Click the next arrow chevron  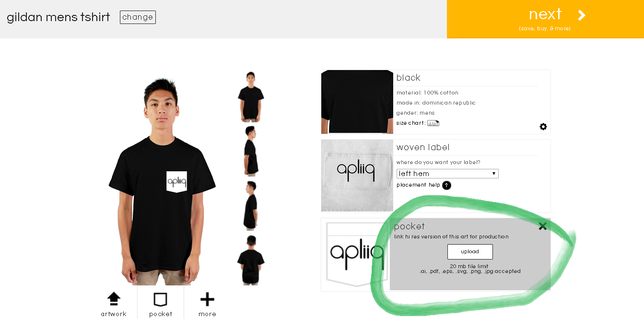pos(581,15)
